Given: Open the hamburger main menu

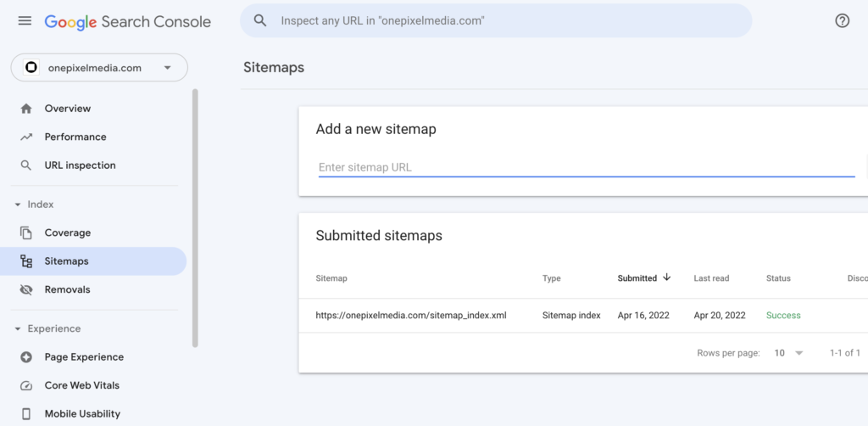Looking at the screenshot, I should (25, 21).
